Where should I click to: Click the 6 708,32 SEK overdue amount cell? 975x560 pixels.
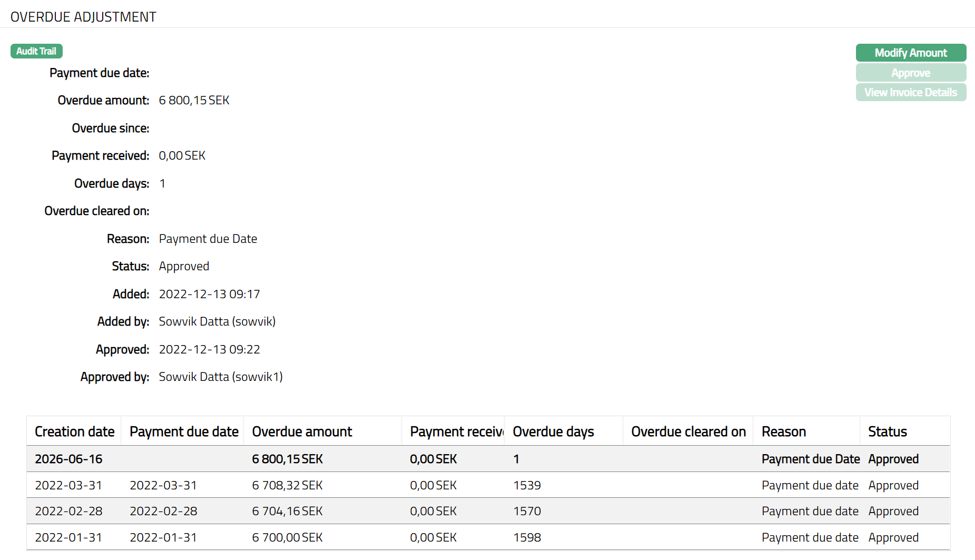[x=287, y=485]
